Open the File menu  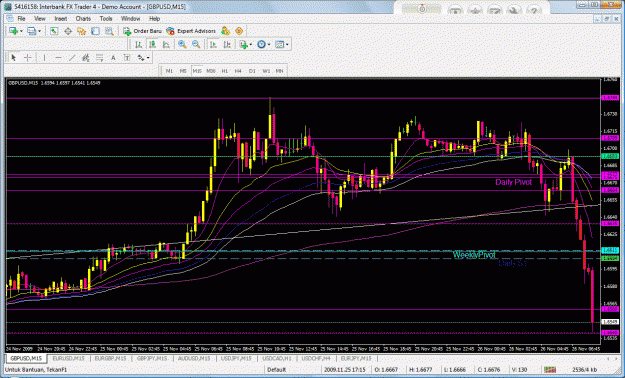(21, 19)
